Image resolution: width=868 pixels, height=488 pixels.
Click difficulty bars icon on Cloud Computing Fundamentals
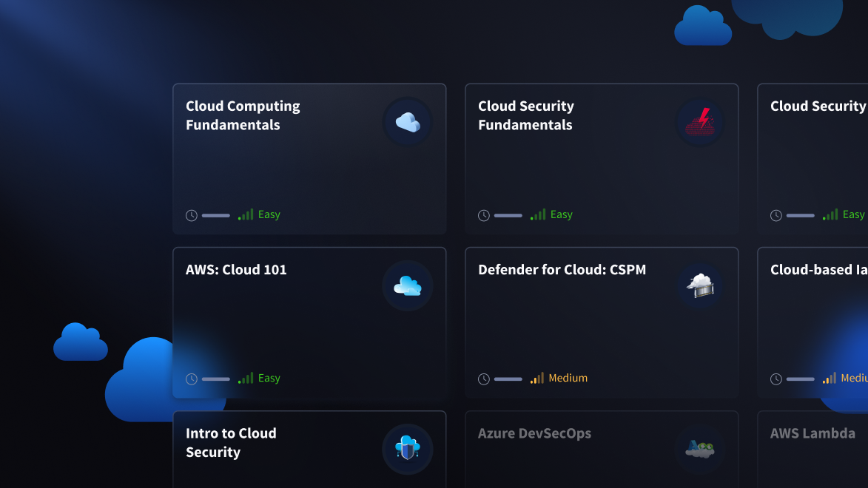tap(246, 214)
